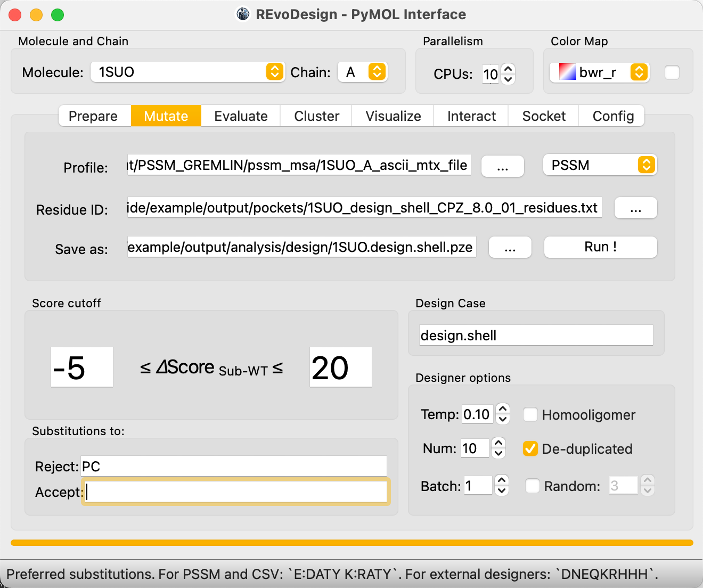The height and width of the screenshot is (588, 703).
Task: Click the Reject substitutions field
Action: (234, 467)
